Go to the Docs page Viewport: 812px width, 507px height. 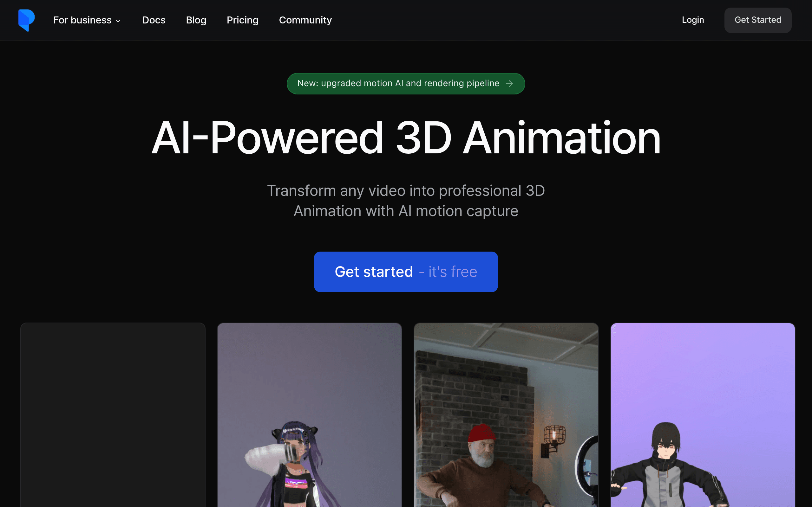154,20
